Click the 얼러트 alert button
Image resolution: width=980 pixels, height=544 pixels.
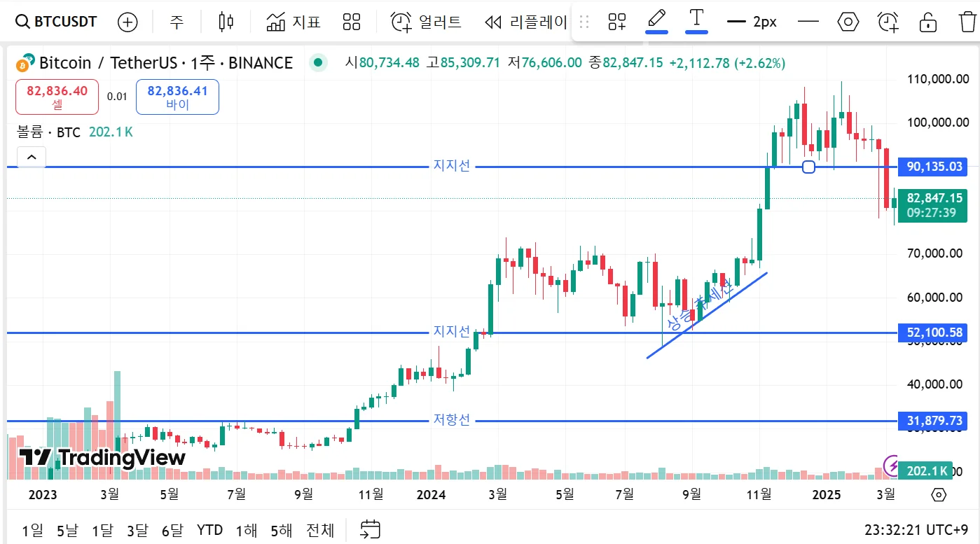[426, 22]
